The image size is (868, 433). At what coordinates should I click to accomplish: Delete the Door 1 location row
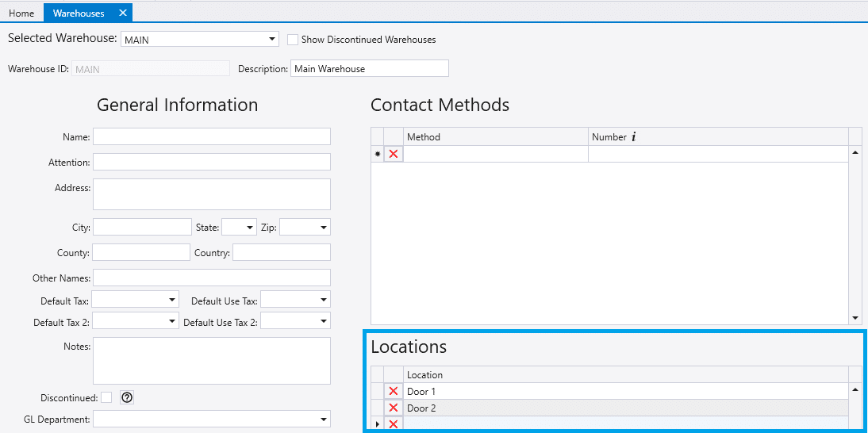[394, 391]
